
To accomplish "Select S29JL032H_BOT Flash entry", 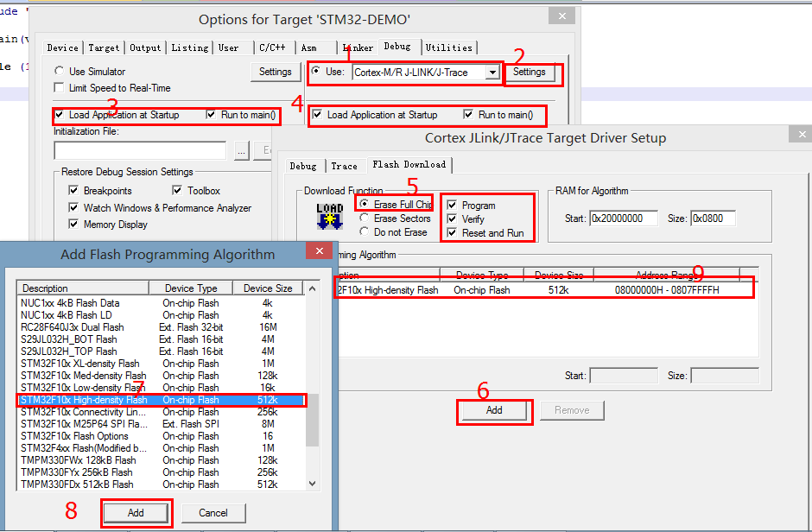I will (161, 339).
